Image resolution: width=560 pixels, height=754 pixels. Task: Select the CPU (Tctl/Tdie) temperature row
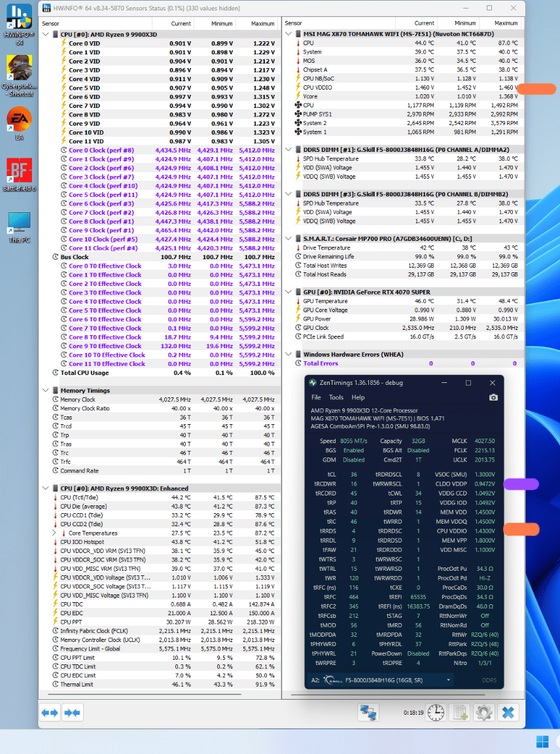(160, 497)
